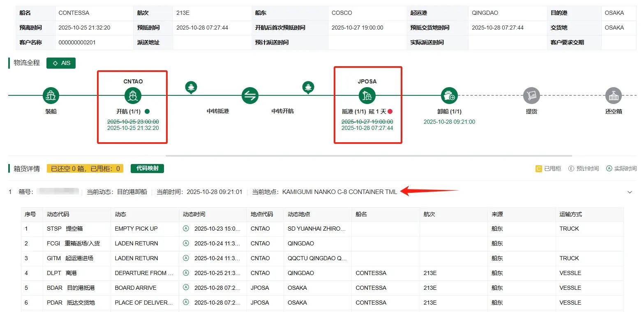
Task: Click the 预计时间 legend E icon
Action: coord(571,169)
